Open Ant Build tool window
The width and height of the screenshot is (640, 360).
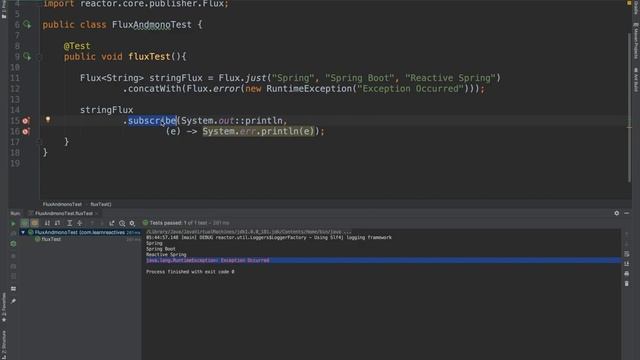coord(636,80)
